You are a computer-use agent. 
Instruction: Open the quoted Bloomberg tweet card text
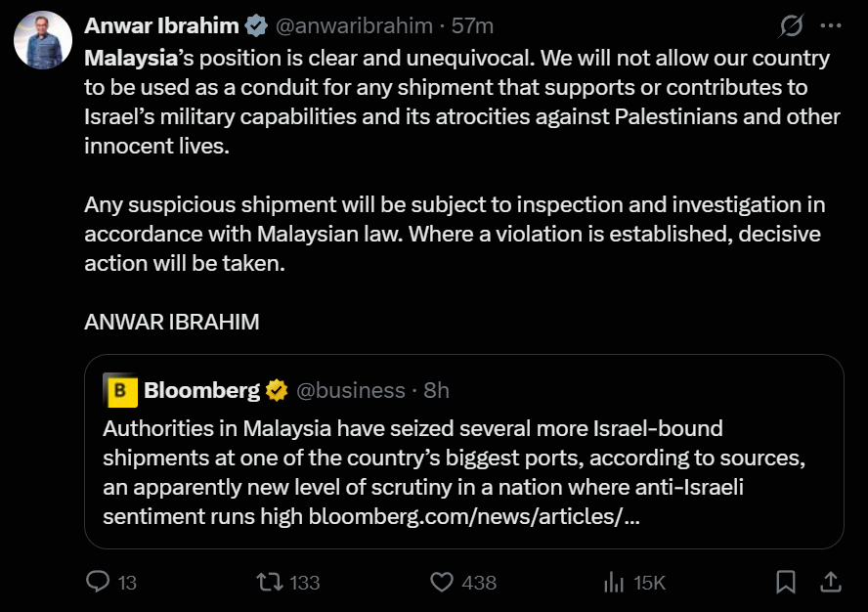(x=454, y=472)
